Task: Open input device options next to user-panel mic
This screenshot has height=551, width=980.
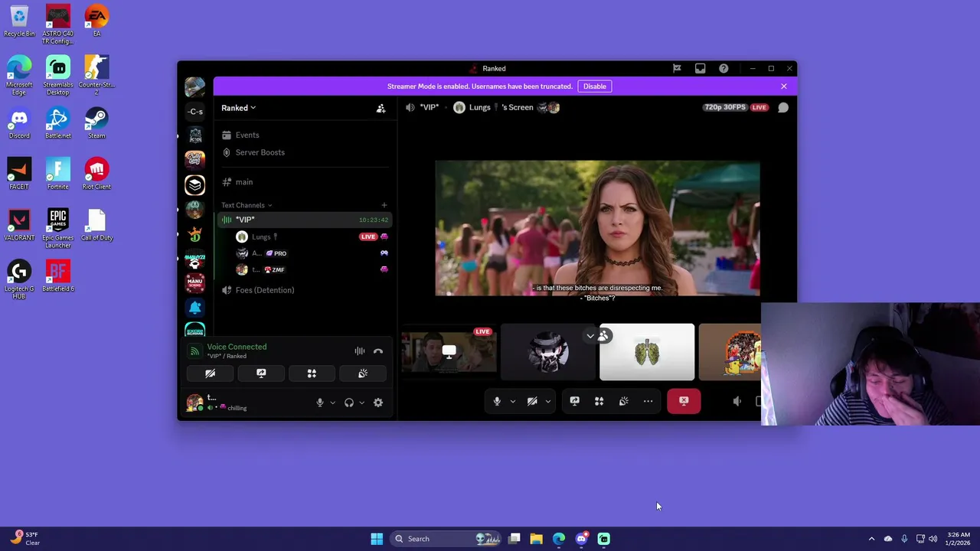Action: (x=332, y=403)
